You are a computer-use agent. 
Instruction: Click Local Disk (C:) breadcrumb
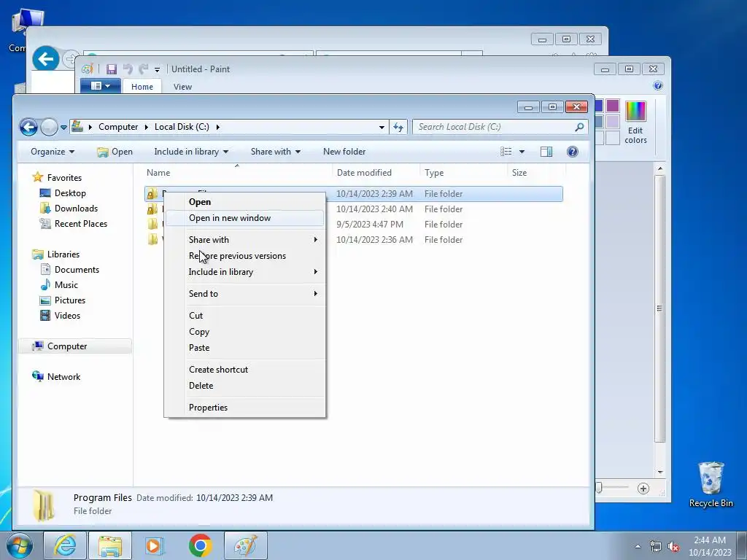coord(182,127)
